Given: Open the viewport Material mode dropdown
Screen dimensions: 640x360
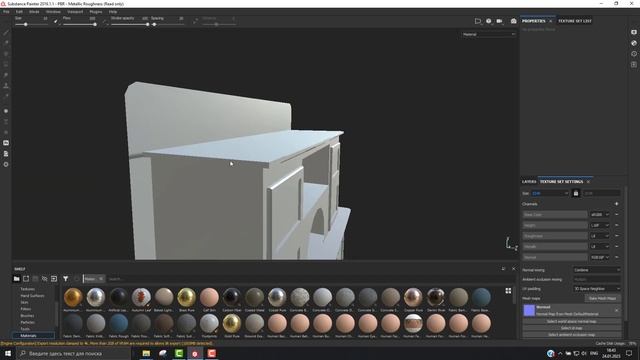Looking at the screenshot, I should coord(489,34).
